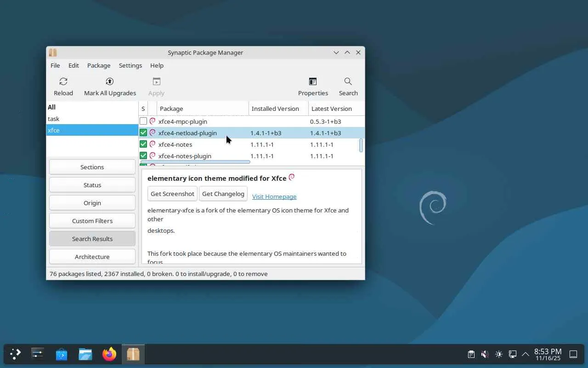
Task: Click the show desktop icon after the clock
Action: pyautogui.click(x=573, y=354)
